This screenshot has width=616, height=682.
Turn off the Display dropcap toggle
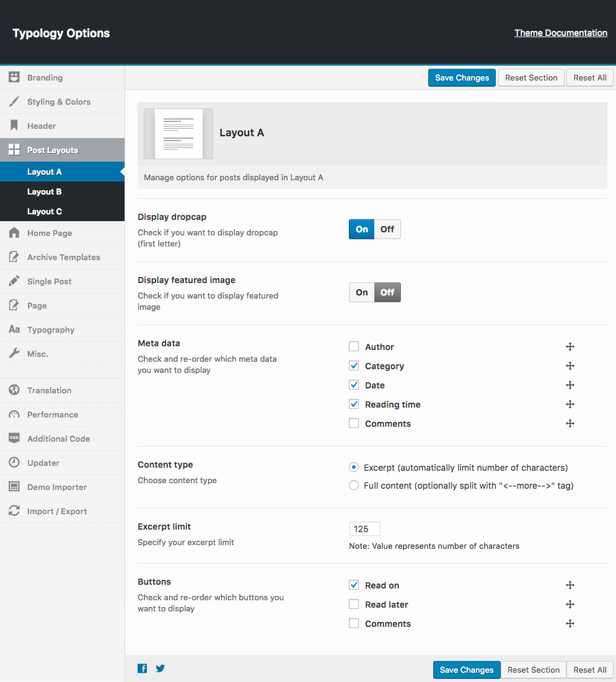[x=387, y=229]
